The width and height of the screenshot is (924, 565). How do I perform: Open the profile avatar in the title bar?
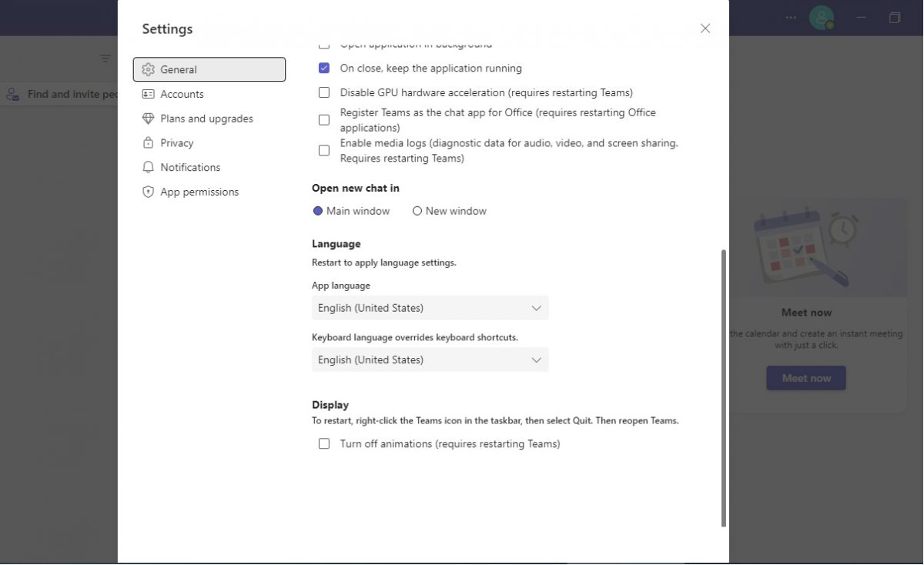click(822, 17)
